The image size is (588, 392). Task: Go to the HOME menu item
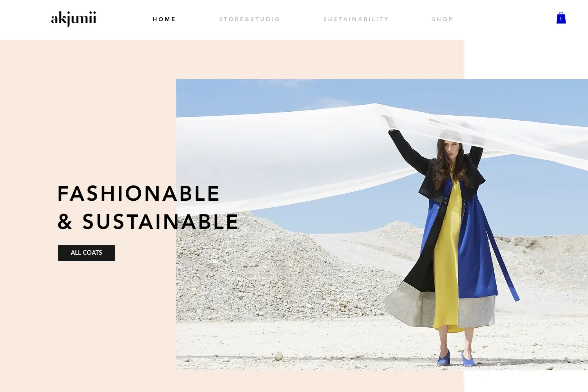click(164, 19)
